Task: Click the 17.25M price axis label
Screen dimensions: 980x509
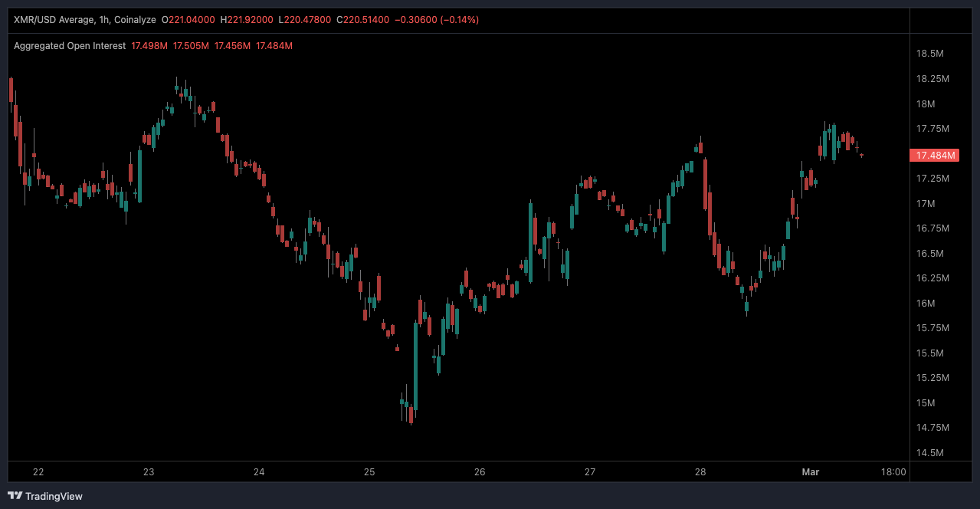Action: coord(932,179)
